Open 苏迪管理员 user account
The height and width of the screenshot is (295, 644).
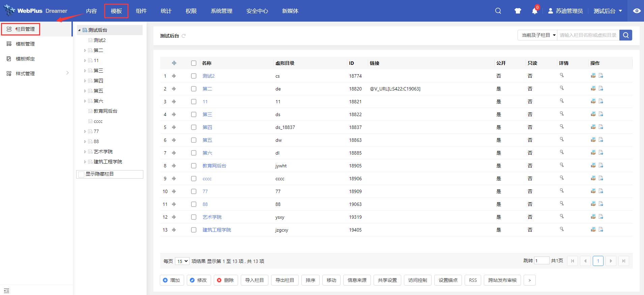[565, 11]
